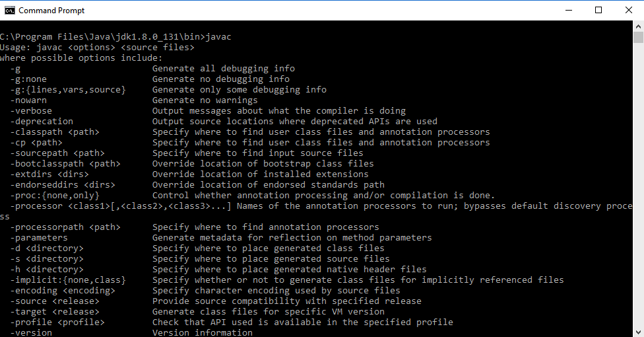Click the "-classpath <path>" option text
The image size is (644, 337).
55,132
